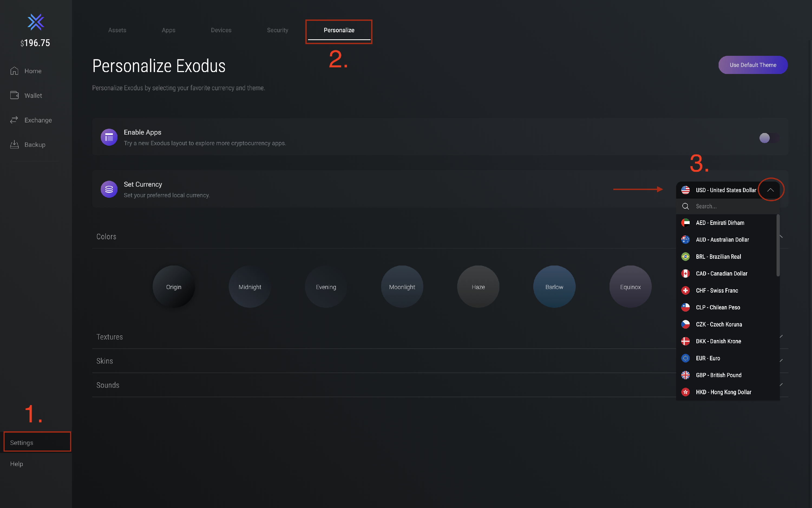Click the Set Currency coin icon
Image resolution: width=812 pixels, height=508 pixels.
coord(109,189)
